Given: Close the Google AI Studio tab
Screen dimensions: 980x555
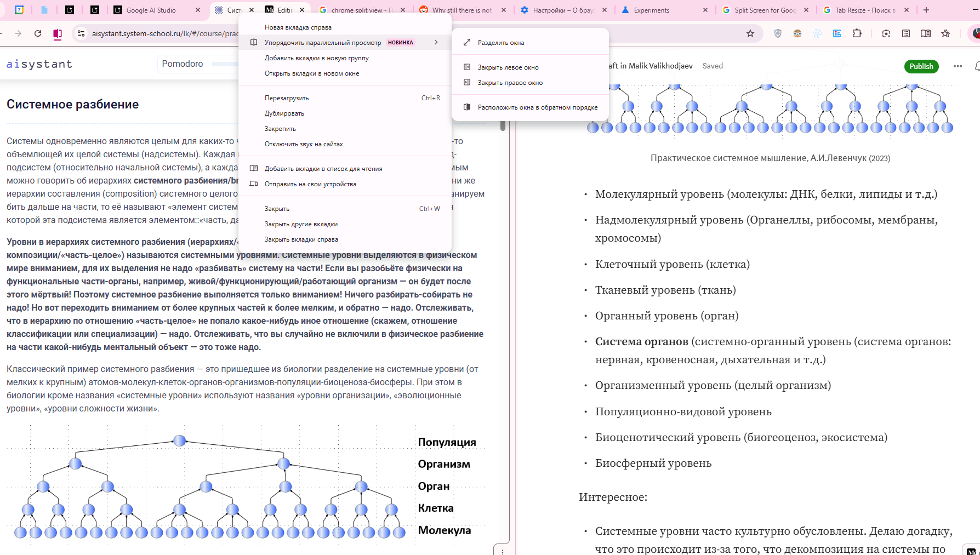Looking at the screenshot, I should (198, 10).
